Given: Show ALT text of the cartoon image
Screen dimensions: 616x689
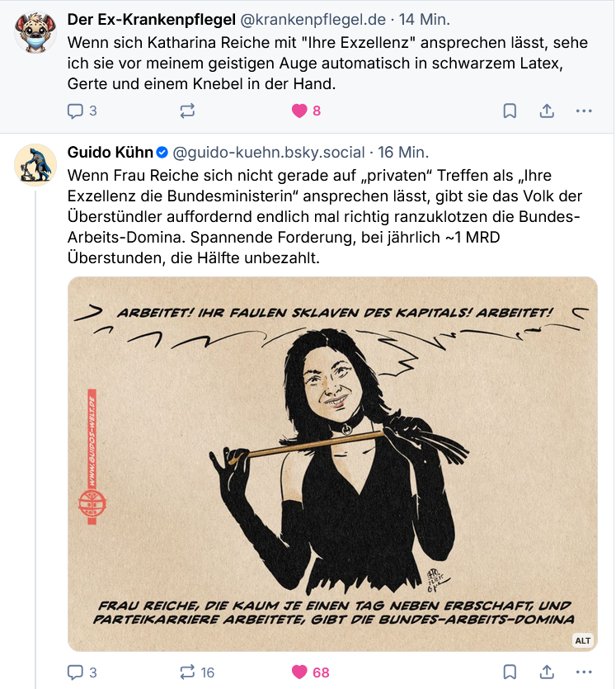Looking at the screenshot, I should pos(583,640).
